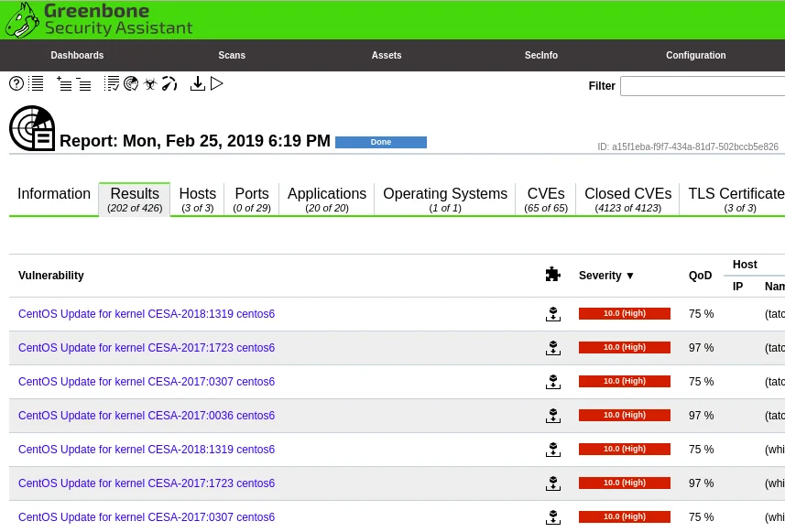The width and height of the screenshot is (785, 532).
Task: Sort by the IP column header
Action: [737, 287]
